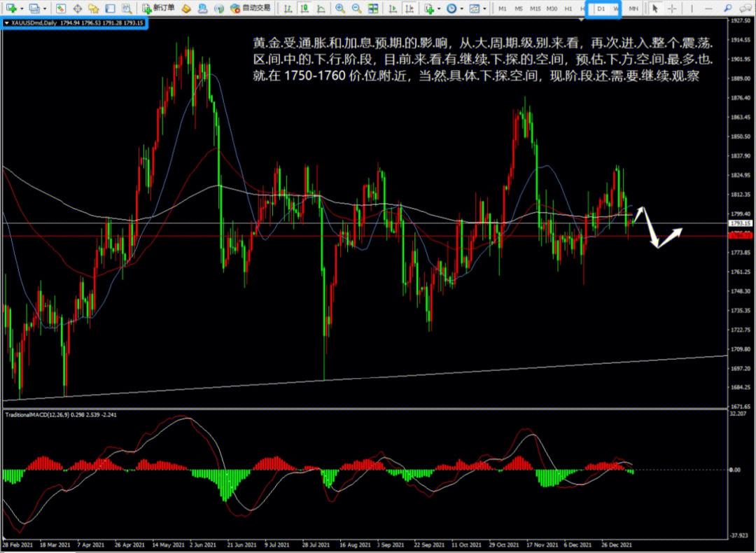Click the MACD scale value -37.923
This screenshot has height=553, width=756.
pyautogui.click(x=740, y=535)
